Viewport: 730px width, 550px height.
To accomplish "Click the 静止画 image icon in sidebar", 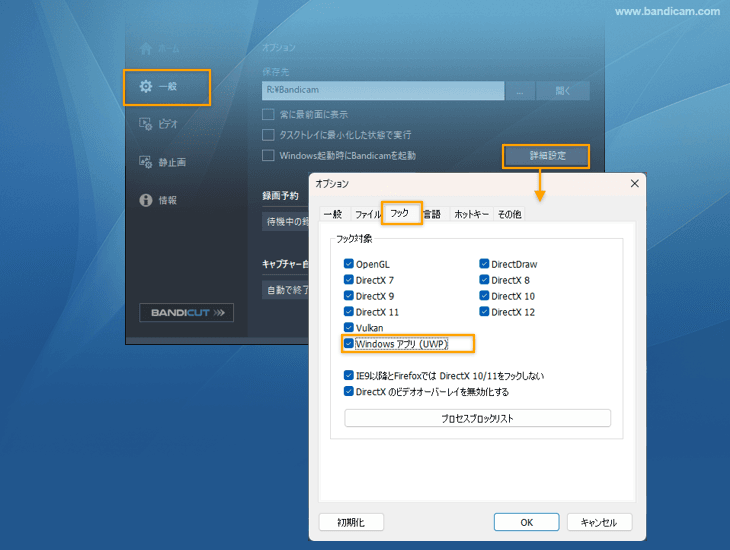I will 145,162.
